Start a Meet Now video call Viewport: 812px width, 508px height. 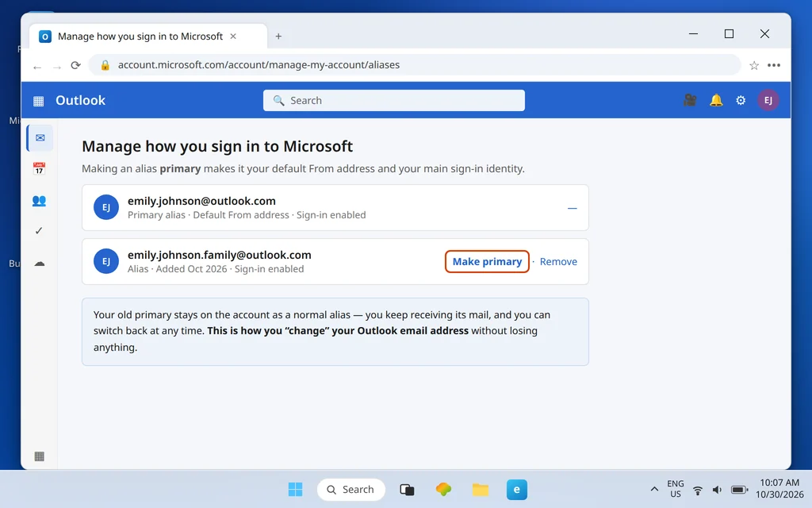(690, 100)
